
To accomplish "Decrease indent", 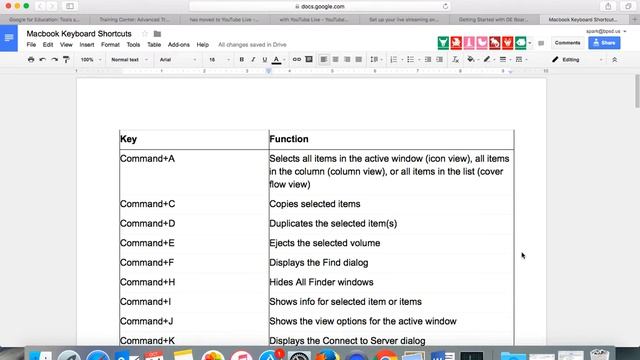I will tap(428, 60).
